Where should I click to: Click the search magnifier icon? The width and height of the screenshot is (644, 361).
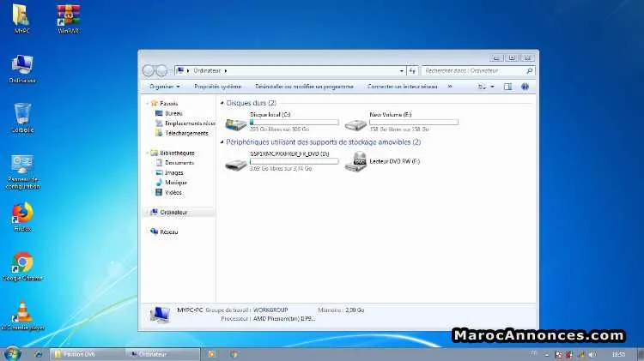point(530,70)
